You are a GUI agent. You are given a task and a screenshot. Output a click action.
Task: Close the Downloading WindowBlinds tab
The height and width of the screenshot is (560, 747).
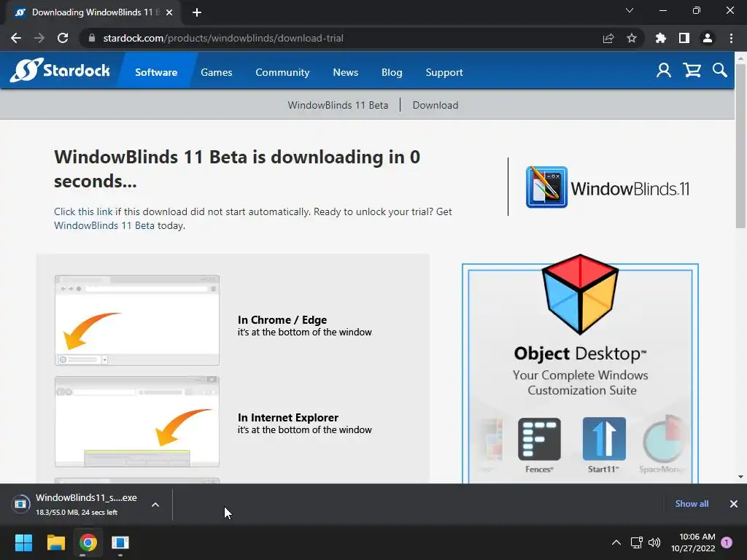pyautogui.click(x=169, y=12)
